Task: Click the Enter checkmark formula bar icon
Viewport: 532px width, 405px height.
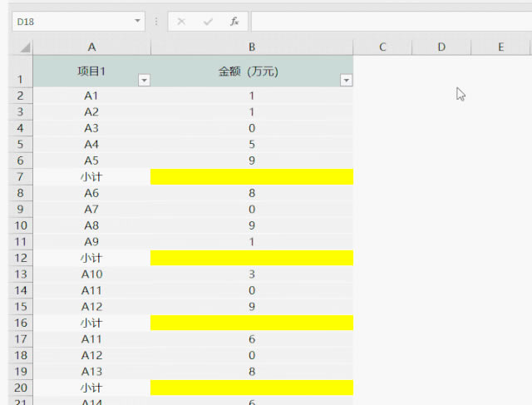Action: (x=208, y=22)
